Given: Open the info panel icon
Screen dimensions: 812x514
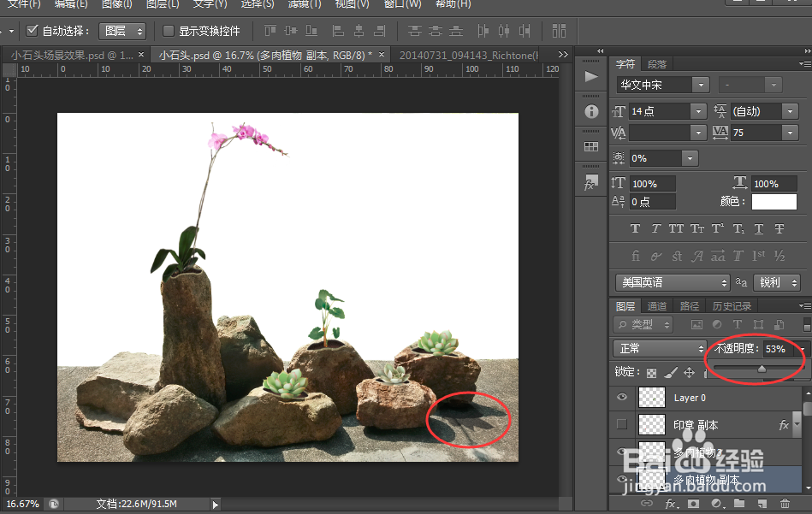Looking at the screenshot, I should pyautogui.click(x=591, y=111).
